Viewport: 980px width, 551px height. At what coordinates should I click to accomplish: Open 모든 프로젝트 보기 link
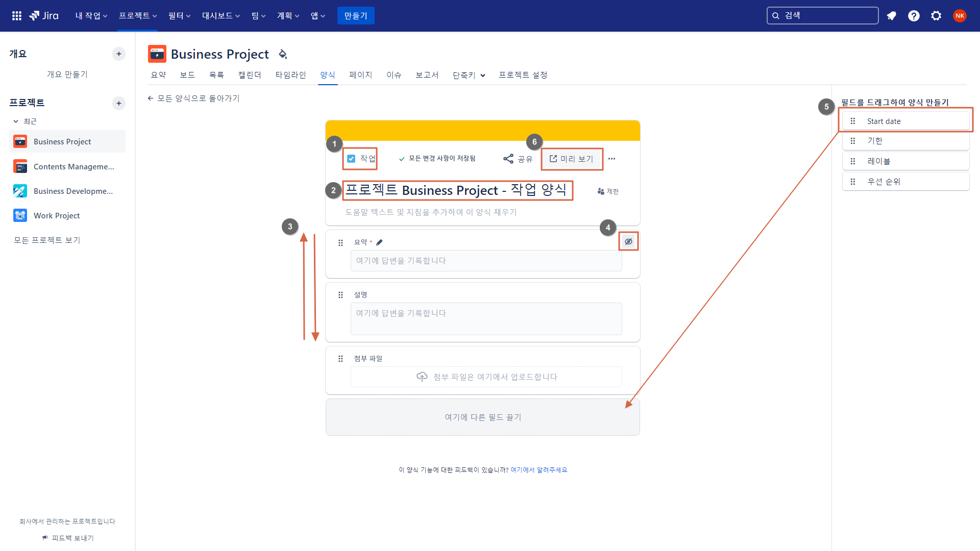pyautogui.click(x=47, y=240)
